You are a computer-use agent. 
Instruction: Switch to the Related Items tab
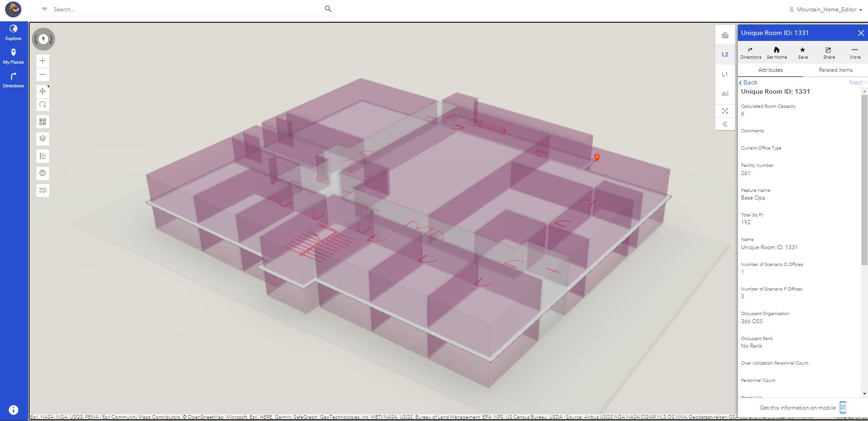[x=835, y=70]
